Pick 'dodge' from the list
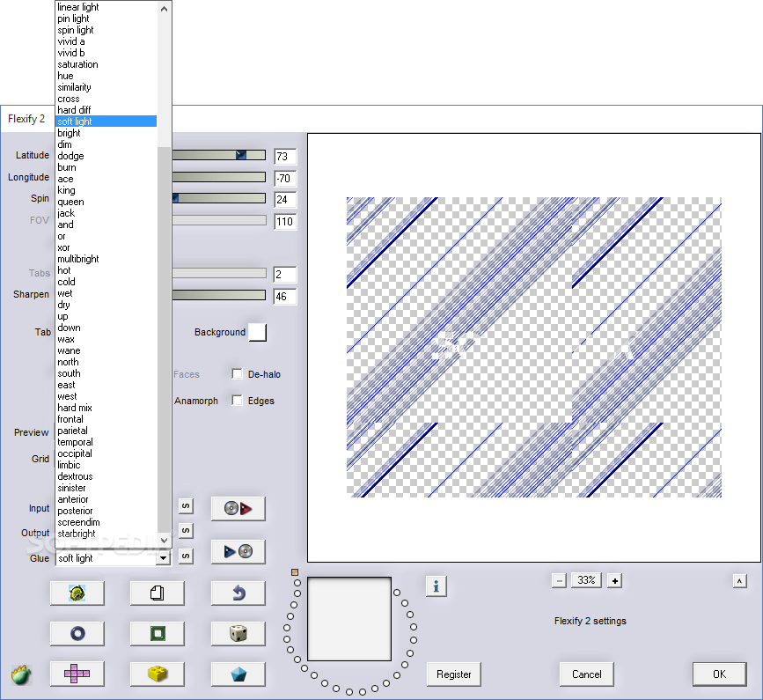Screen dimensions: 763x700 106,156
